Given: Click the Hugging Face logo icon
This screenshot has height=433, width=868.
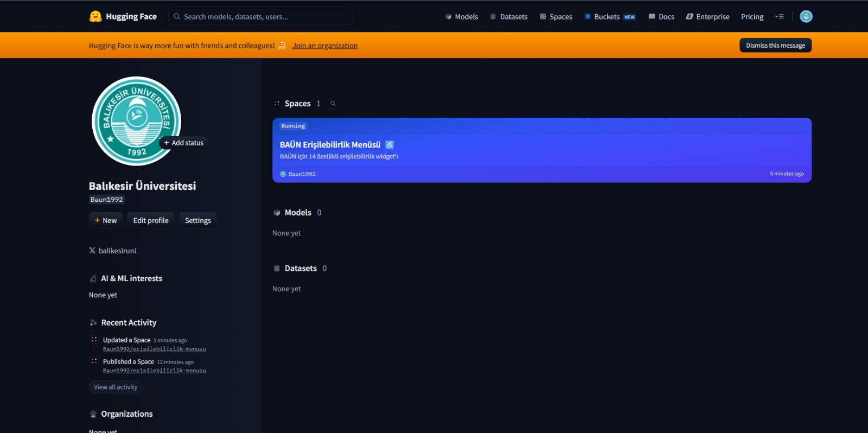Looking at the screenshot, I should pyautogui.click(x=95, y=16).
